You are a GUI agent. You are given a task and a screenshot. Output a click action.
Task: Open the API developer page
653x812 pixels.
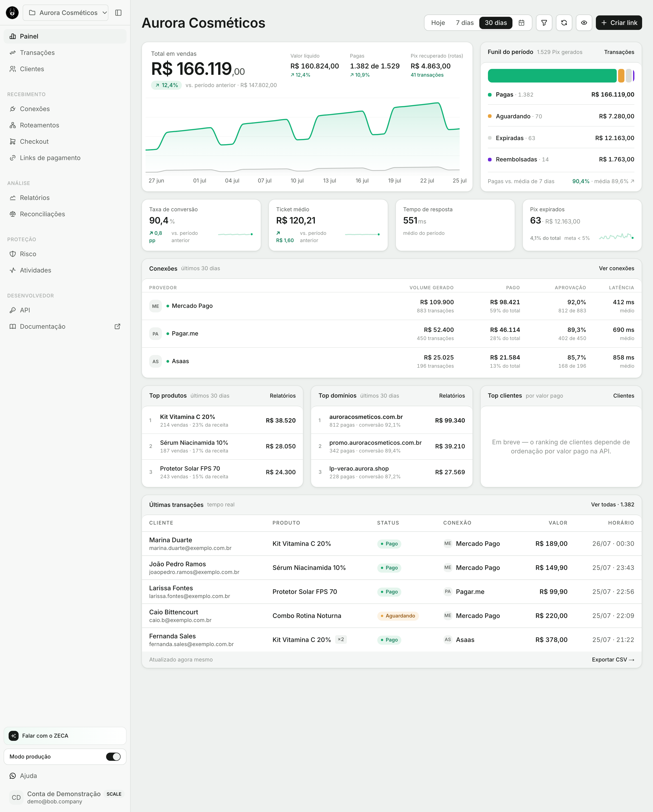point(65,310)
